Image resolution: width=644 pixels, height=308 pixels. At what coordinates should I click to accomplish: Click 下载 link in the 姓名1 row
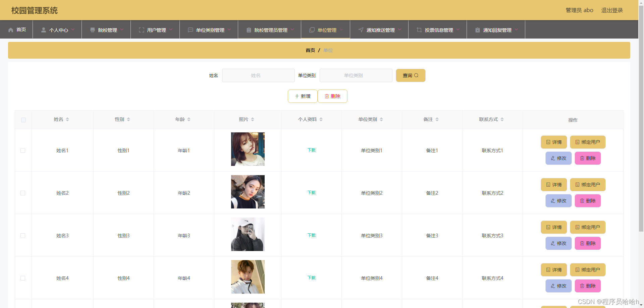coord(312,150)
